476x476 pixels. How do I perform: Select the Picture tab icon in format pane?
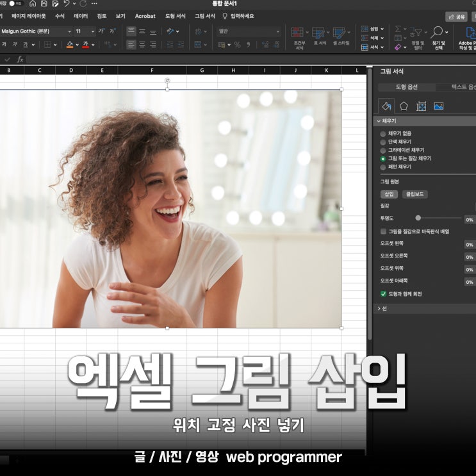pos(438,106)
